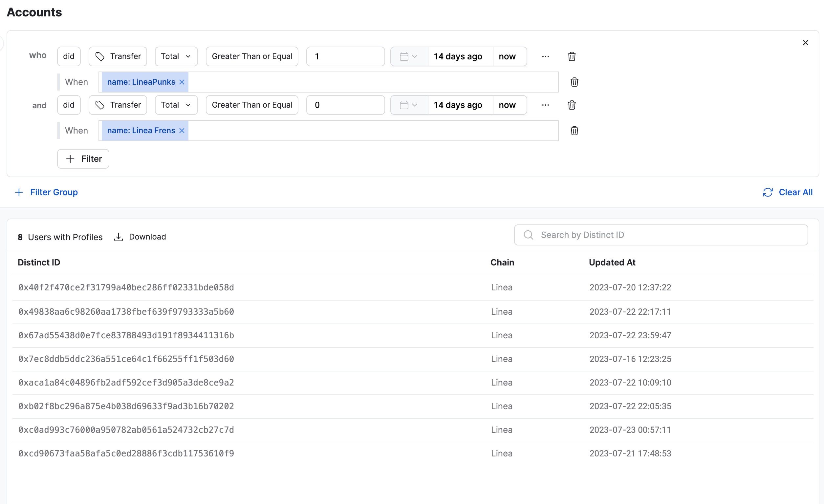Delete the second Transfer filter row
This screenshot has height=504, width=824.
(x=572, y=105)
